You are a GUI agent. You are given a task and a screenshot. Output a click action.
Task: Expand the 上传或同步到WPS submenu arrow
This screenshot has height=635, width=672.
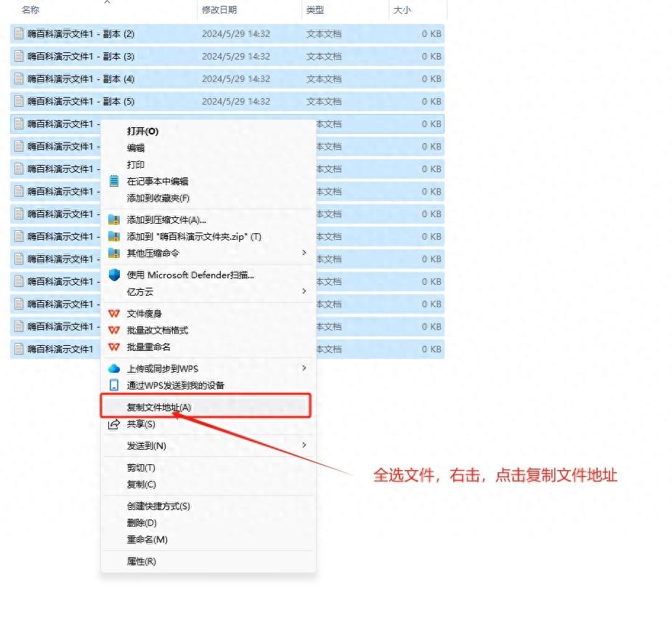(304, 368)
